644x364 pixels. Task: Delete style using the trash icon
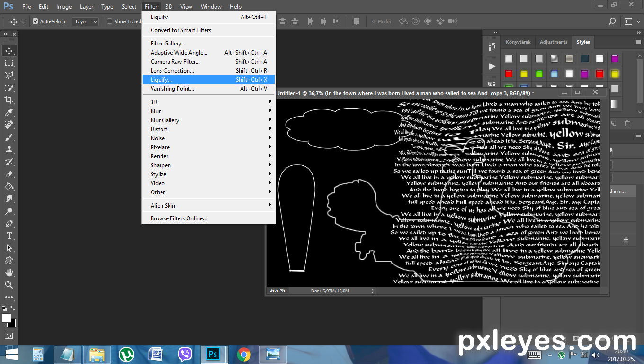point(627,123)
